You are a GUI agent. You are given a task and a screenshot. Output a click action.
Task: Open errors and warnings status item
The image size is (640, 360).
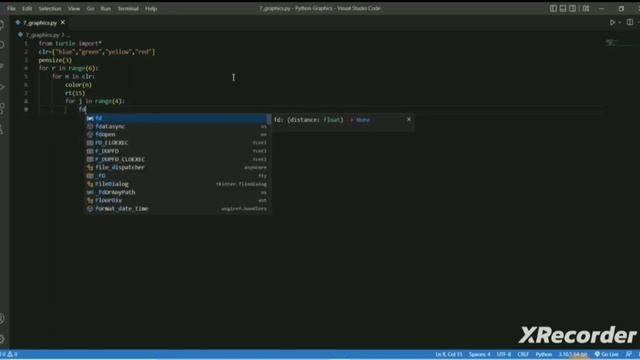9,354
